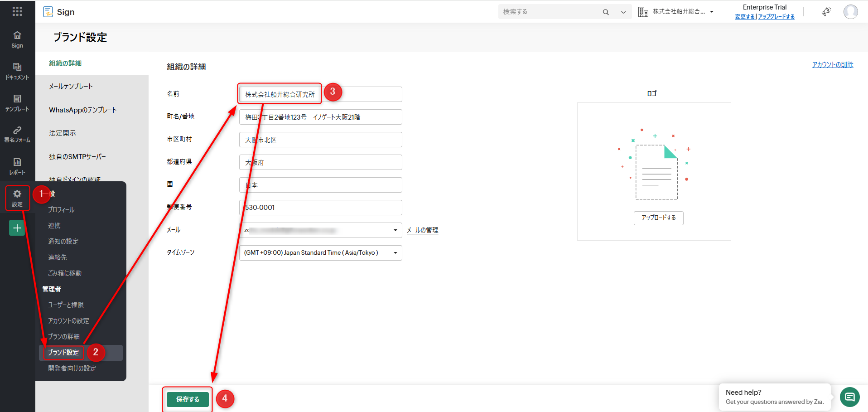Open the announcements megaphone icon
Screen dimensions: 868x412
click(826, 12)
